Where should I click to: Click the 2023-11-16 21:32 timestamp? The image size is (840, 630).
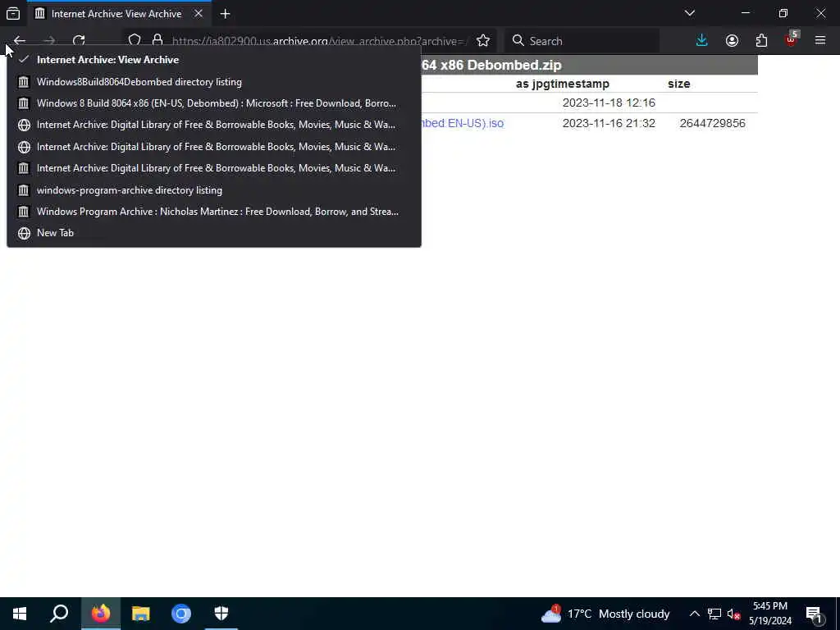click(609, 123)
